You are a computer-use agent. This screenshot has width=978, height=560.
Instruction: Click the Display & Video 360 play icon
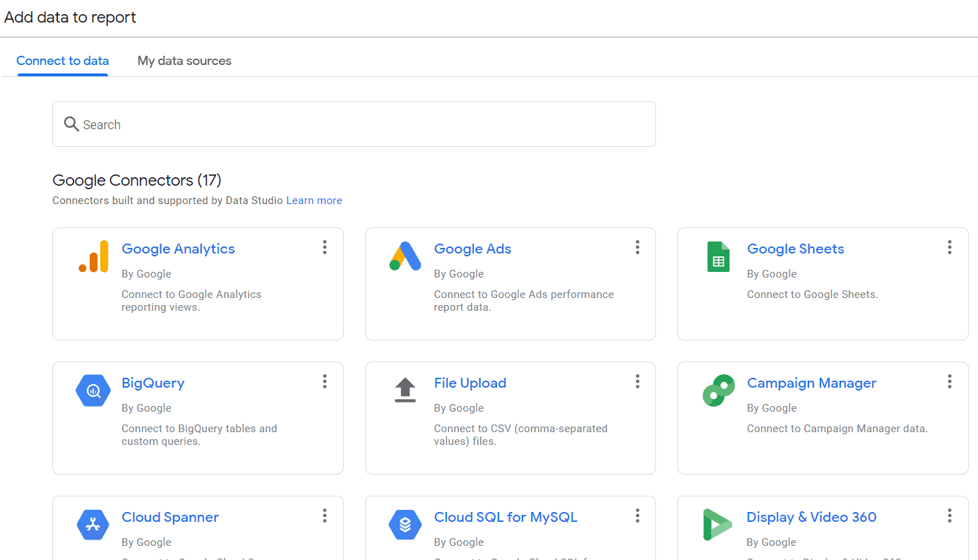[x=718, y=525]
